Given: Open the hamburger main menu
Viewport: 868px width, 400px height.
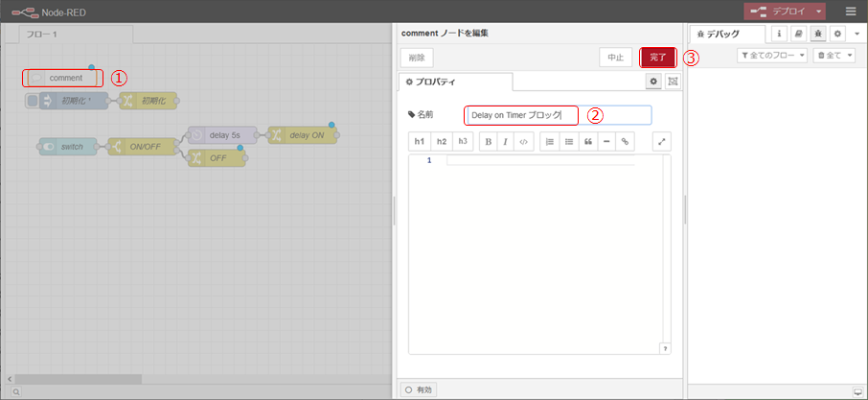Looking at the screenshot, I should pyautogui.click(x=852, y=12).
